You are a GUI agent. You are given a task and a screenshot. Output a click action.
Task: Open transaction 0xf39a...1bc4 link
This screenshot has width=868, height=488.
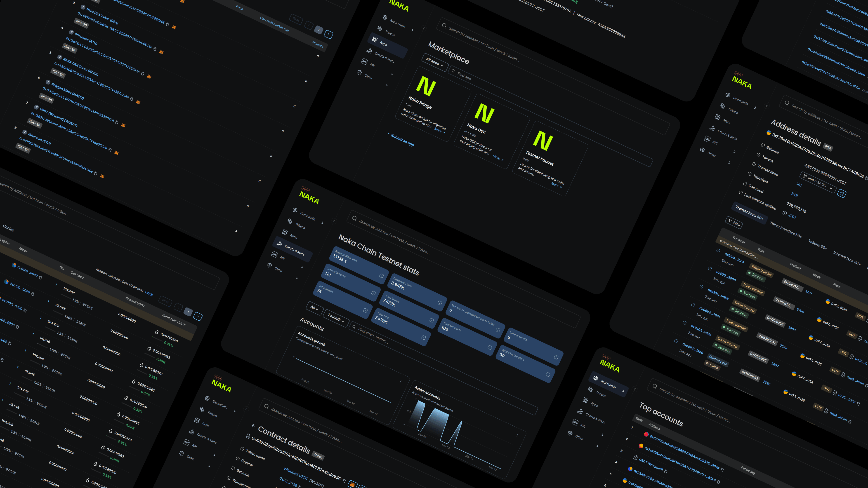coord(734,258)
